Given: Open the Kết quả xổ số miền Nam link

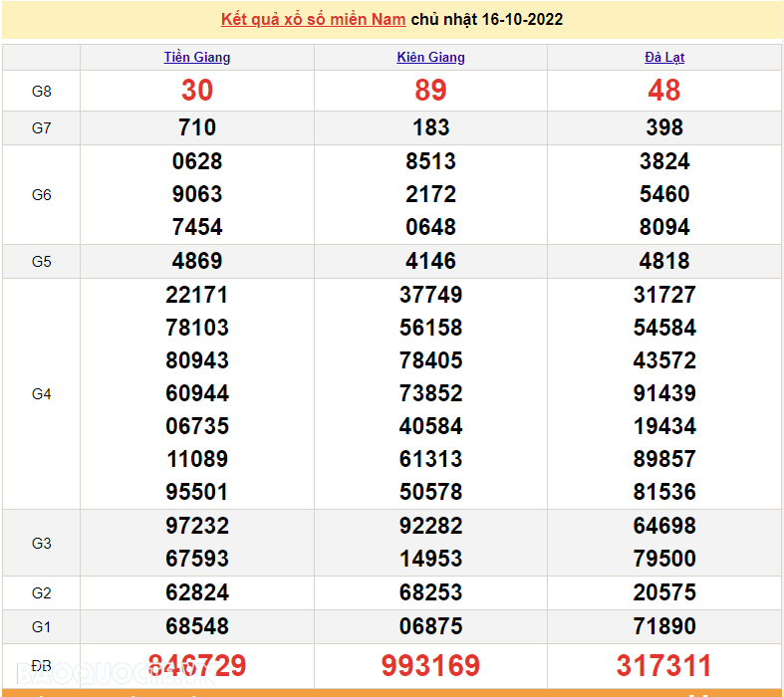Looking at the screenshot, I should click(313, 19).
